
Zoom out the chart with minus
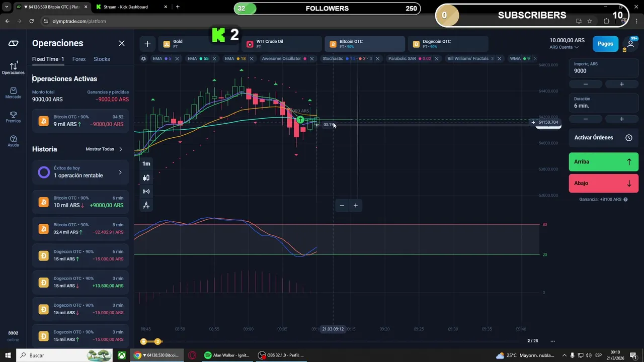[342, 205]
